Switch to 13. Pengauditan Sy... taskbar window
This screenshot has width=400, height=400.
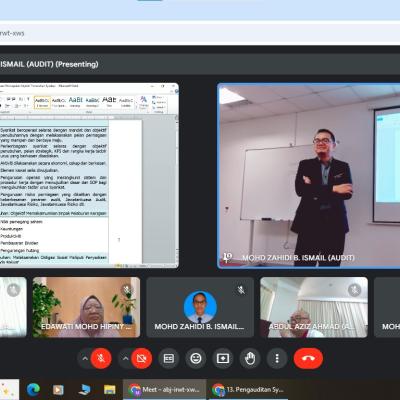248,389
